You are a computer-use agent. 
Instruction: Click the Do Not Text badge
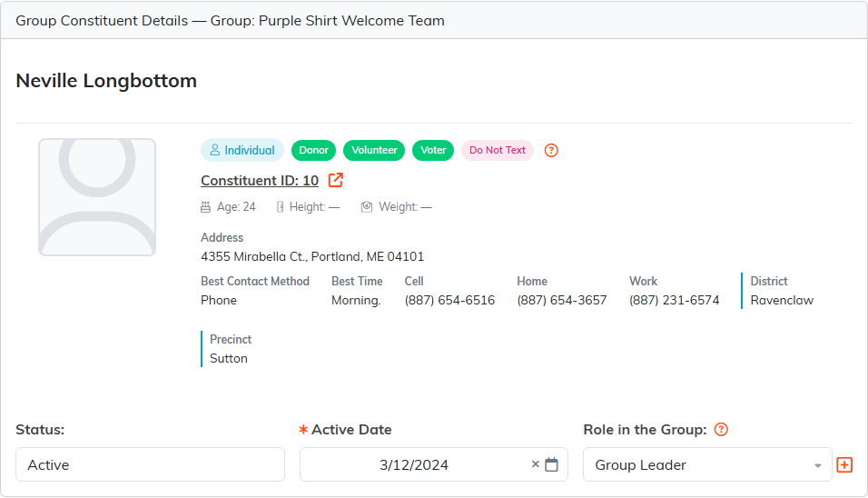[498, 150]
